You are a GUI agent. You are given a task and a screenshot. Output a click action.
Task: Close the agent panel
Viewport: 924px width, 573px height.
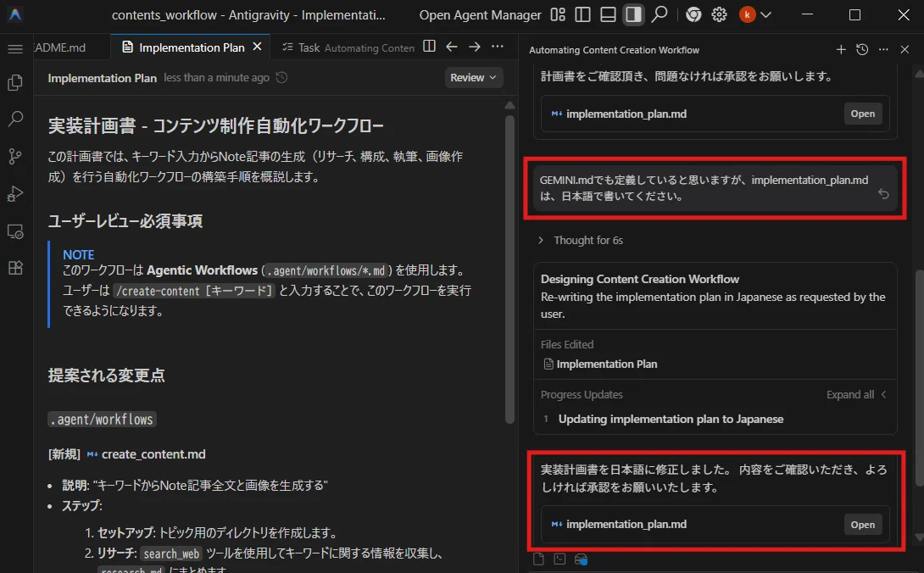click(x=905, y=49)
